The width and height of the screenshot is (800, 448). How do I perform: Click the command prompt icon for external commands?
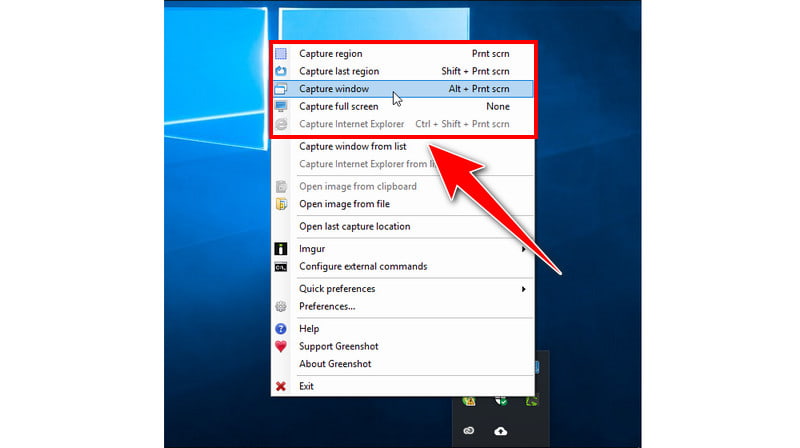[281, 267]
